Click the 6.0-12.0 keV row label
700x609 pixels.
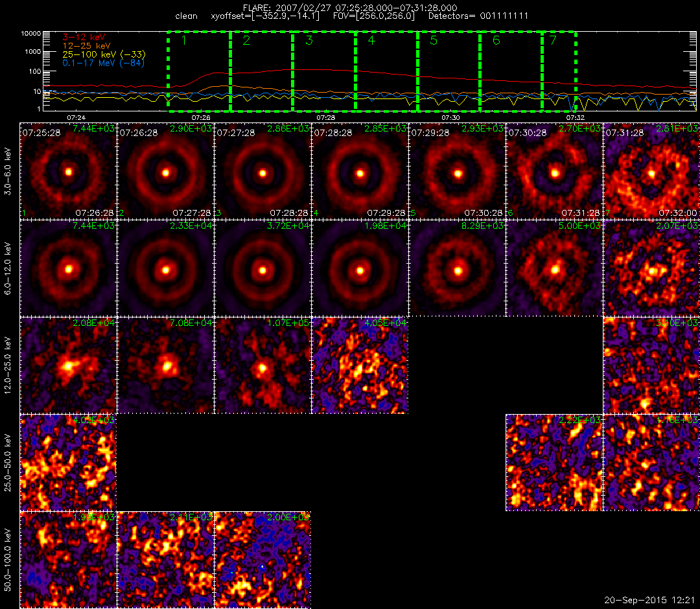click(8, 269)
